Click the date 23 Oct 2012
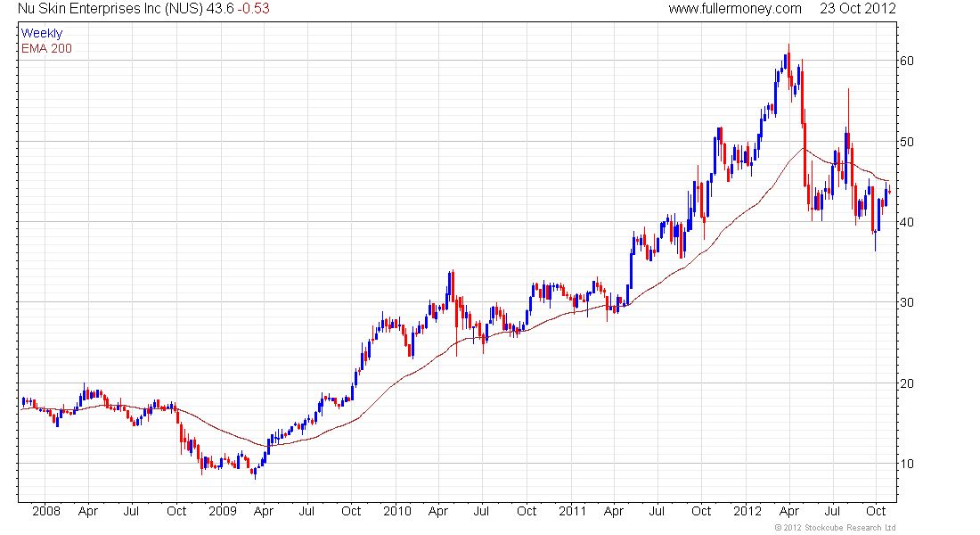This screenshot has width=980, height=535. [x=857, y=9]
